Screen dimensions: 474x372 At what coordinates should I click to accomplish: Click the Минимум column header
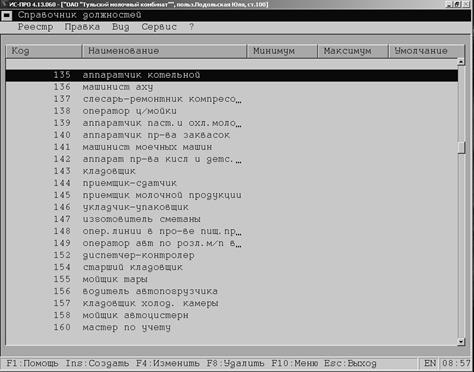(282, 51)
